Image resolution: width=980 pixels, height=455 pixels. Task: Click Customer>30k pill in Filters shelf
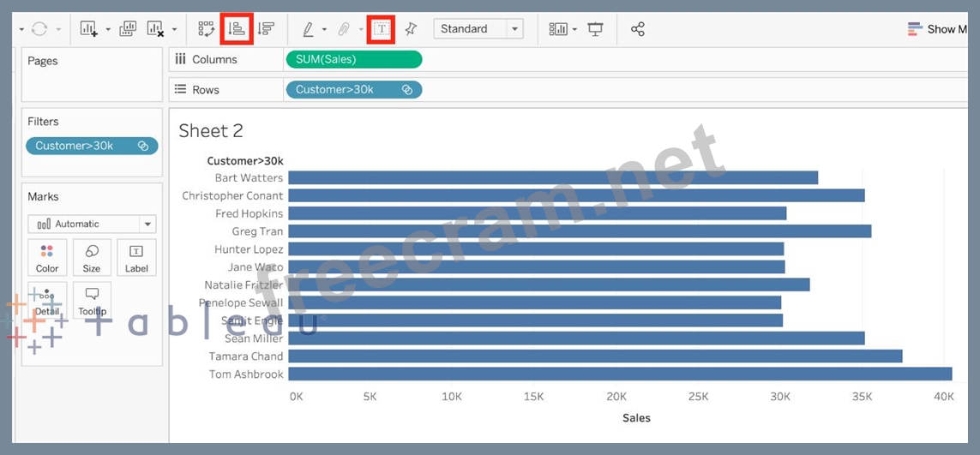tap(92, 146)
